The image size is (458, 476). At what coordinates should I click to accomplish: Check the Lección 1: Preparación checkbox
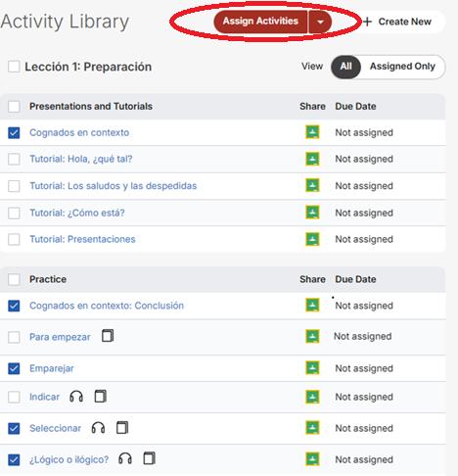[14, 67]
